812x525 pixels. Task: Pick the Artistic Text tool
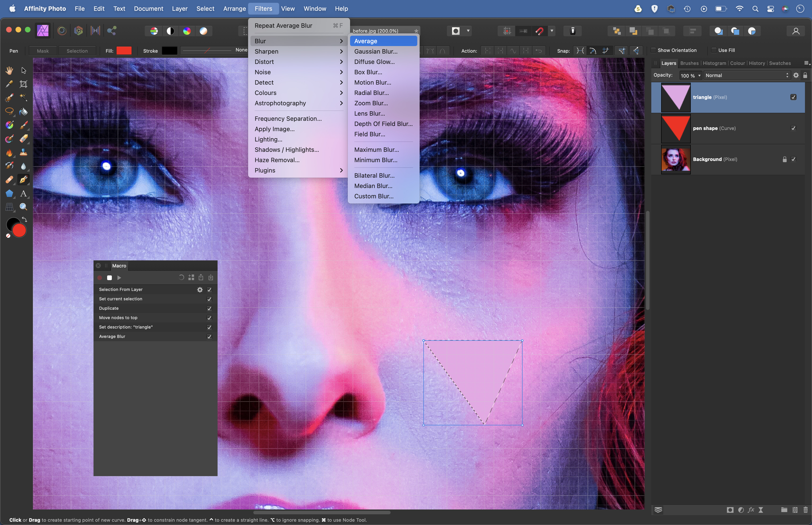[23, 194]
